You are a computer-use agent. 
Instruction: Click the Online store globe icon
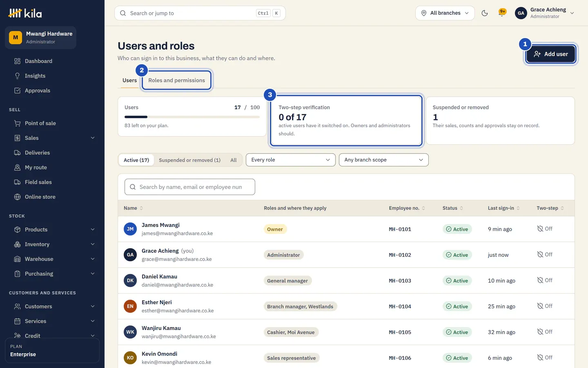(x=17, y=197)
